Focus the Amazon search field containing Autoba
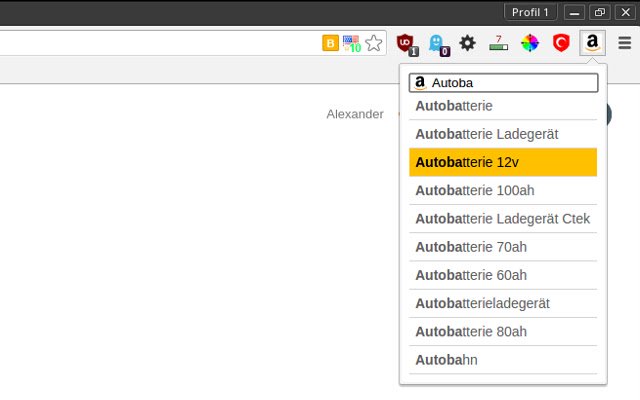This screenshot has width=640, height=400. coord(504,83)
